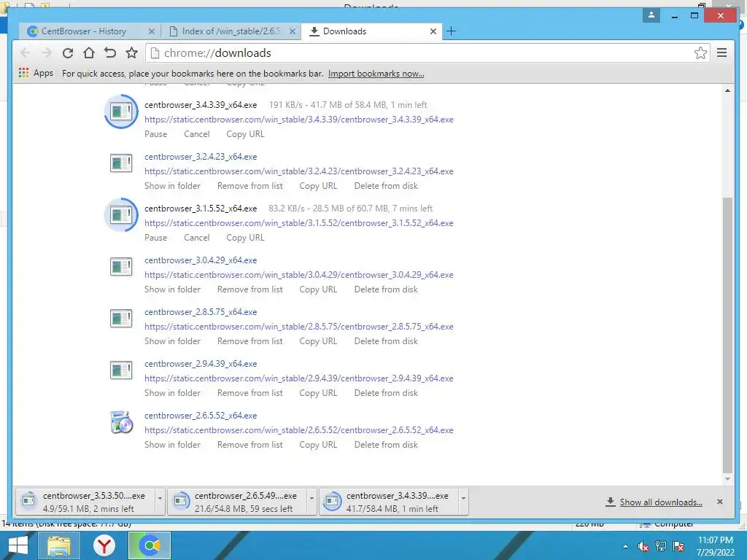Click the undo closed tab icon
Viewport: 747px width, 560px height.
[110, 52]
